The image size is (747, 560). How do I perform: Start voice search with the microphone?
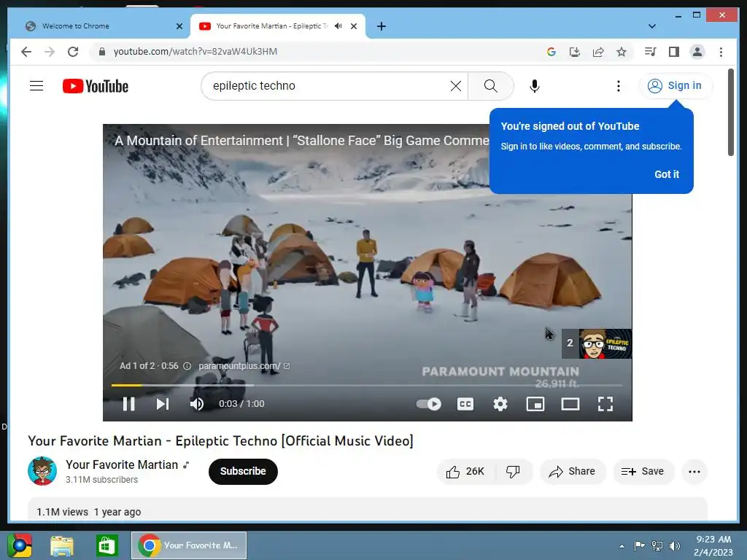[x=535, y=86]
